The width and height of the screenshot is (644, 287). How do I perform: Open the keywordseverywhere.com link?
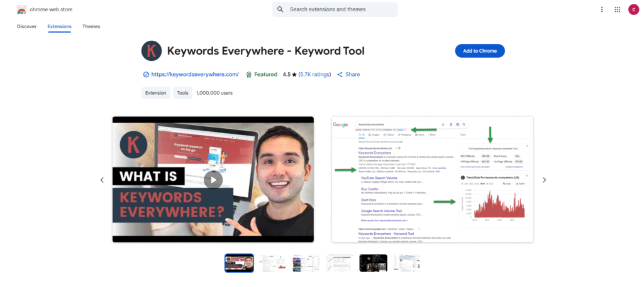pyautogui.click(x=195, y=74)
